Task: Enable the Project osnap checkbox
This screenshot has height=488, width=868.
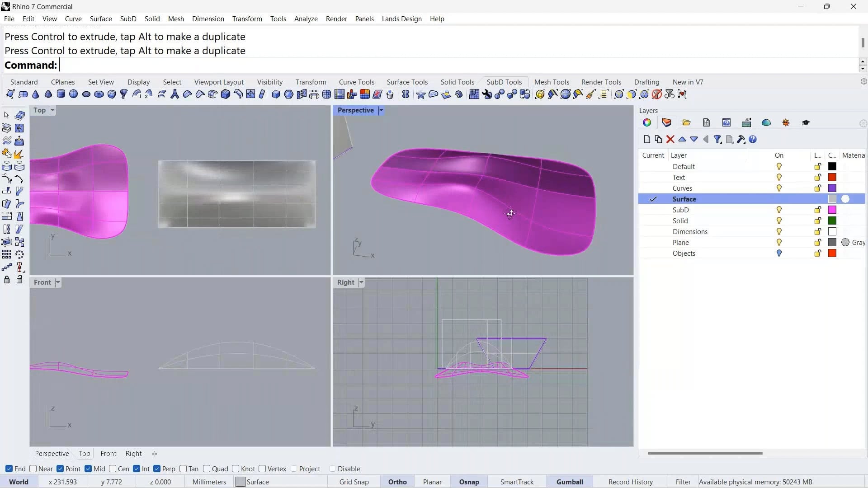Action: point(295,469)
